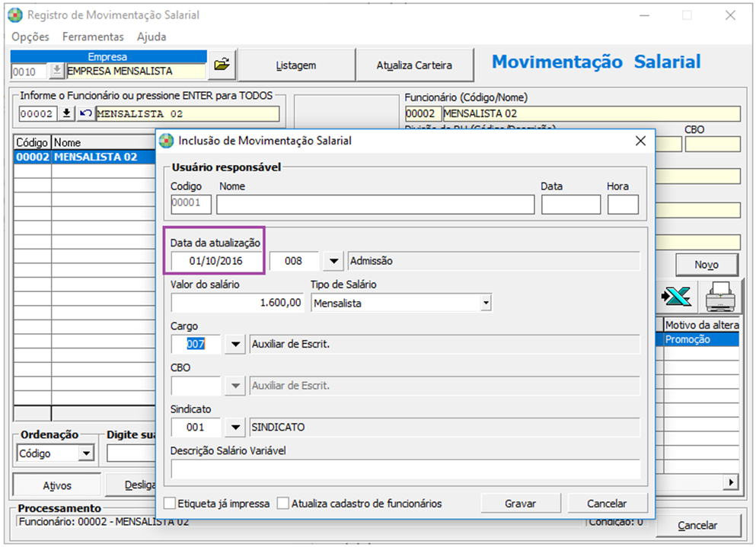Click the Descrição Salário Variável field
The width and height of the screenshot is (756, 547).
(405, 469)
